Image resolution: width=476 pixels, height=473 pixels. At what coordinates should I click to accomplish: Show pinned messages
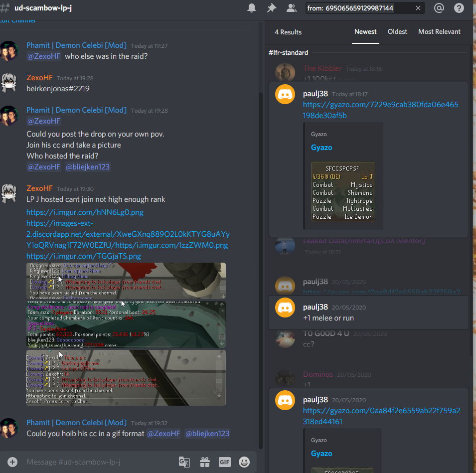tap(271, 8)
